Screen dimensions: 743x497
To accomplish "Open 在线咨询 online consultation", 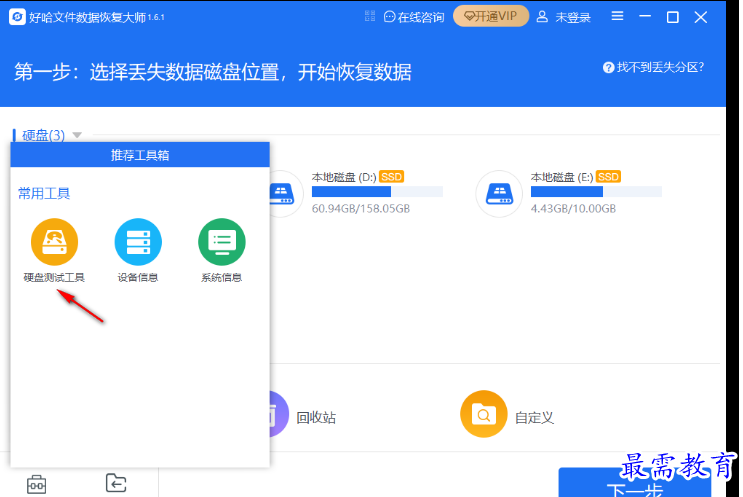I will tap(414, 17).
